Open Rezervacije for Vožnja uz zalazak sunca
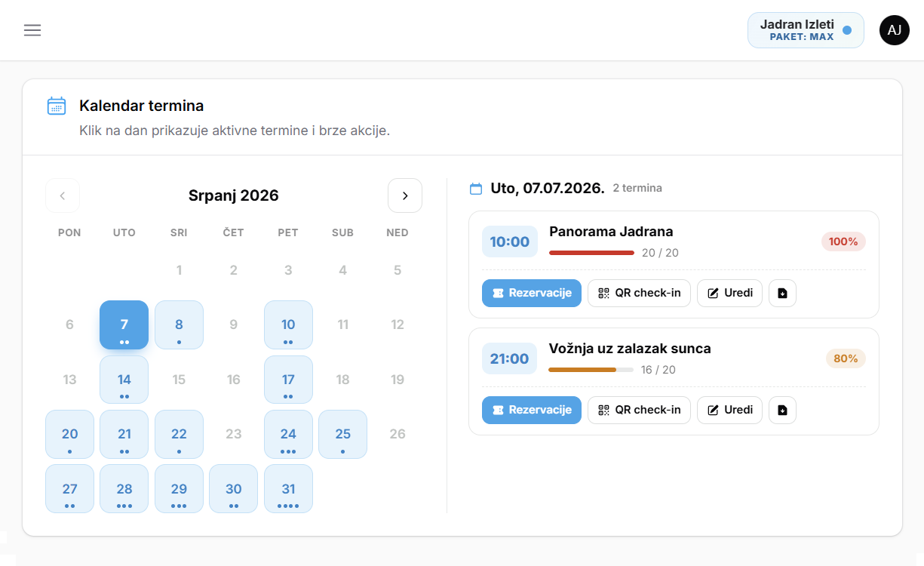This screenshot has width=924, height=566. [x=532, y=410]
